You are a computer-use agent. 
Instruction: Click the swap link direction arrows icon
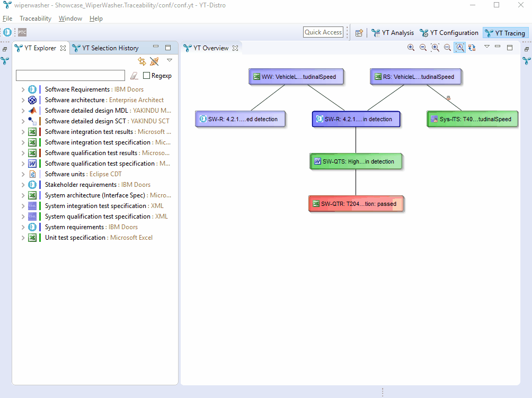click(142, 61)
